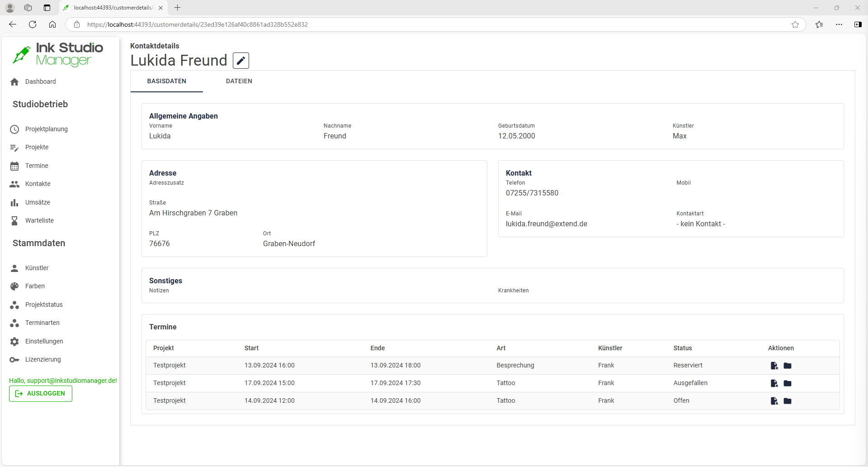
Task: Click the browser home icon
Action: [x=52, y=24]
